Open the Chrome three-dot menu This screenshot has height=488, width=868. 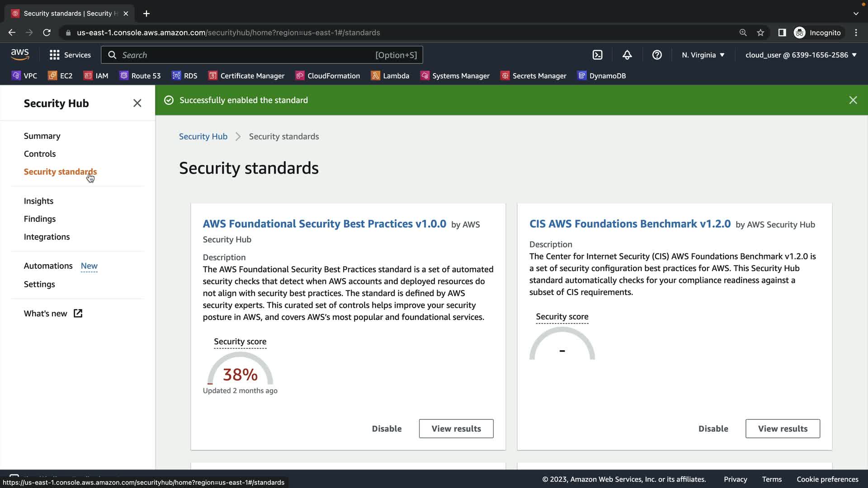[x=856, y=33]
